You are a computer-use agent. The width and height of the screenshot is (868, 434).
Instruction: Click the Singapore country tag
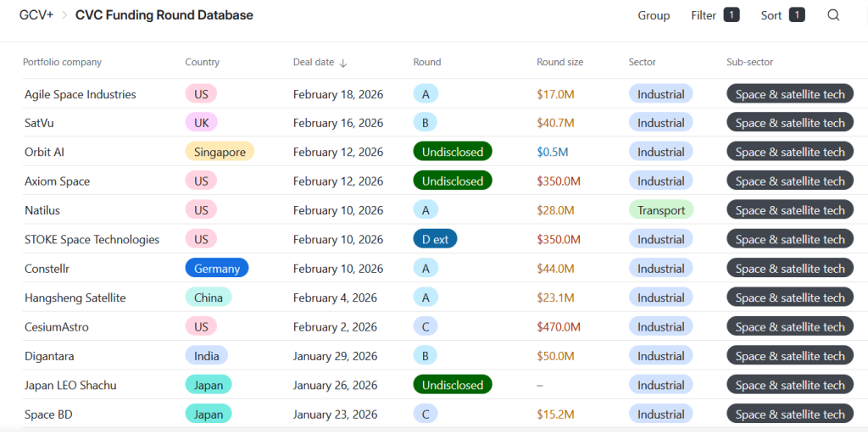point(220,153)
